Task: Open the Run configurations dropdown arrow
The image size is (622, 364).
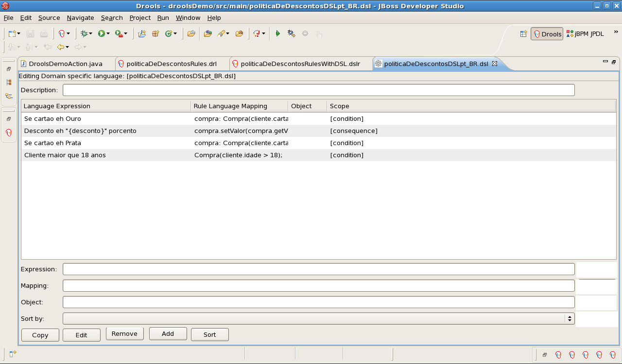Action: [107, 33]
